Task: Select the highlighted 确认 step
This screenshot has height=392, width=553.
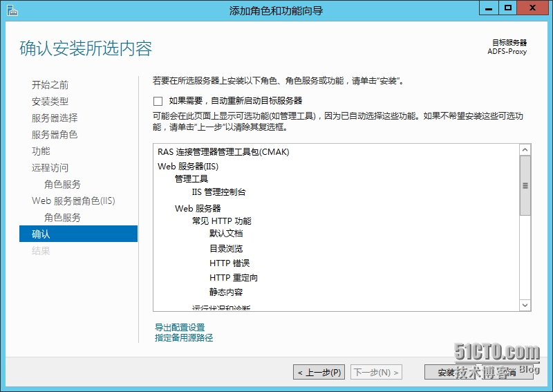Action: click(x=41, y=234)
